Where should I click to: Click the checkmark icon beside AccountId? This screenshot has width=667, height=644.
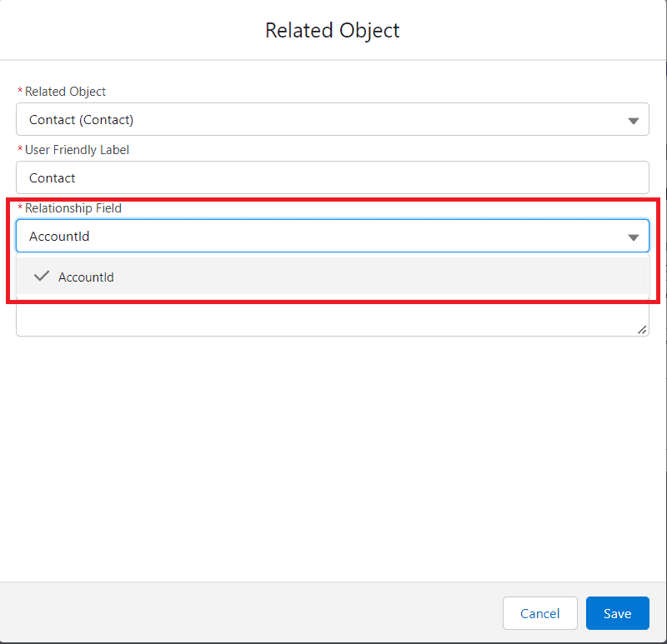point(42,277)
